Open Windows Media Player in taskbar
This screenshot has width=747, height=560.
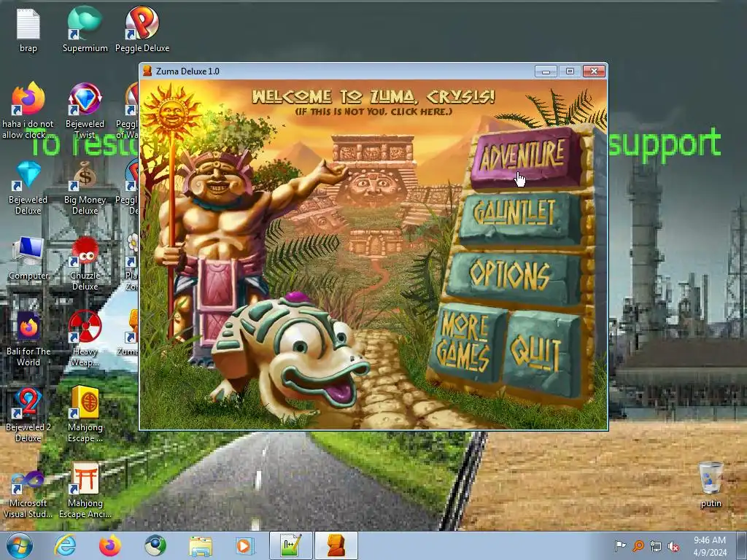click(245, 545)
